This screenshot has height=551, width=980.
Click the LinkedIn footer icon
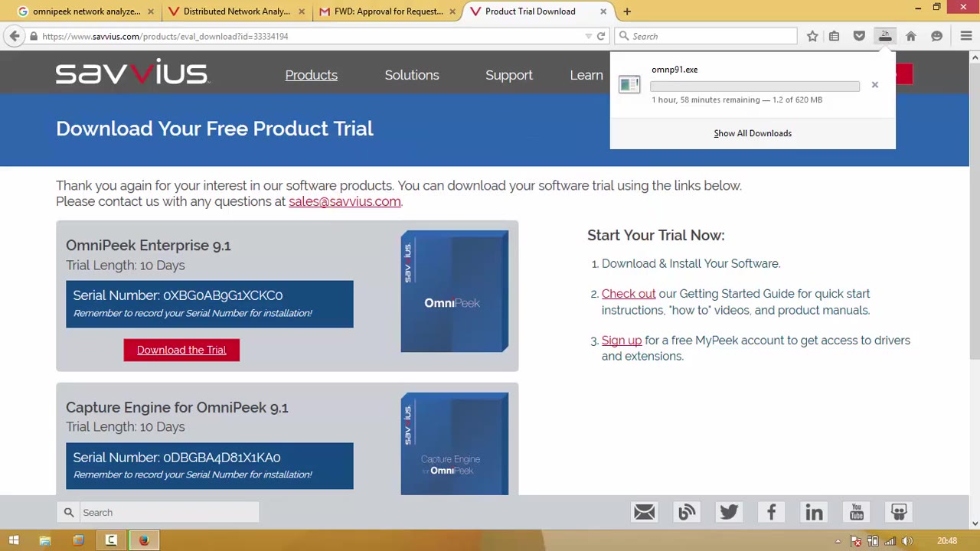814,512
